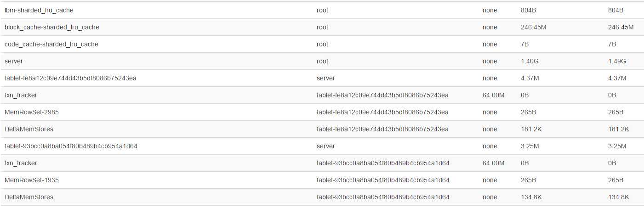Screen dimensions: 644x208
Task: Click the first 181.2K DeltaMemStores value
Action: point(531,129)
